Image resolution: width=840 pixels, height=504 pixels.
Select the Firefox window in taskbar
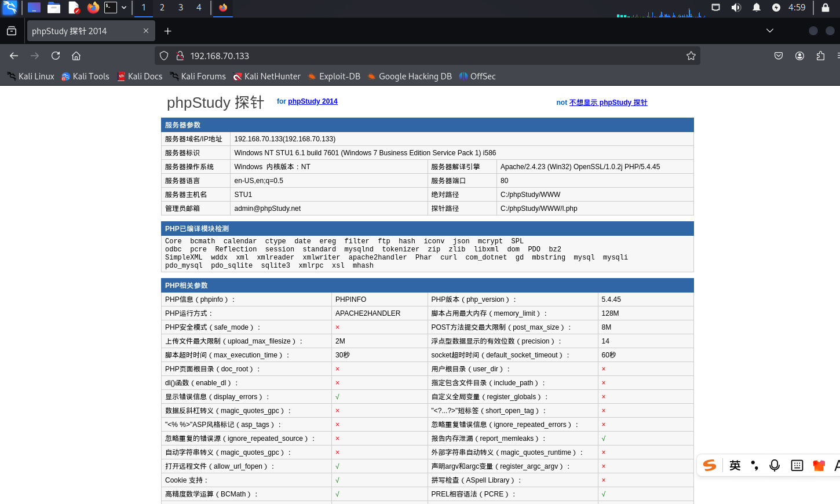click(x=223, y=8)
